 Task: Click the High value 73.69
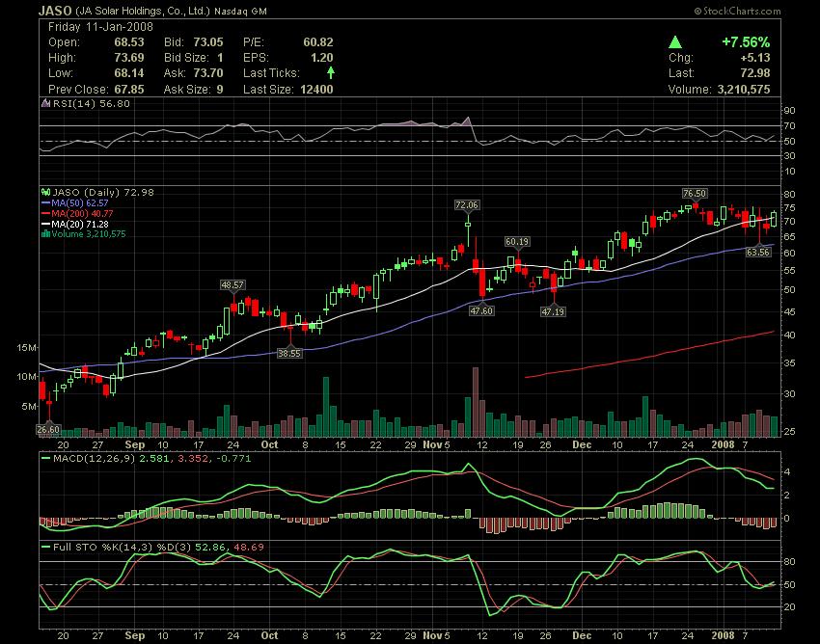[129, 58]
